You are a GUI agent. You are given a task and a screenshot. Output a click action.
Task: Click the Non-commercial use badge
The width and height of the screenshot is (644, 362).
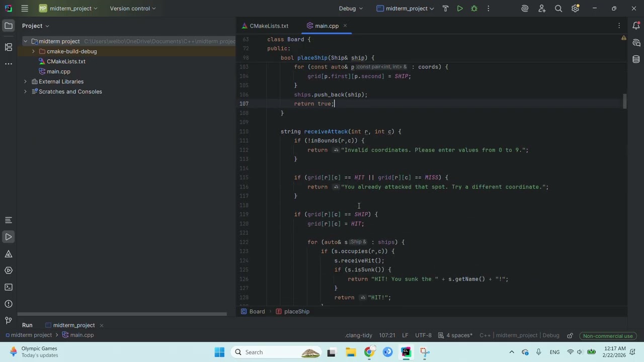(x=607, y=336)
